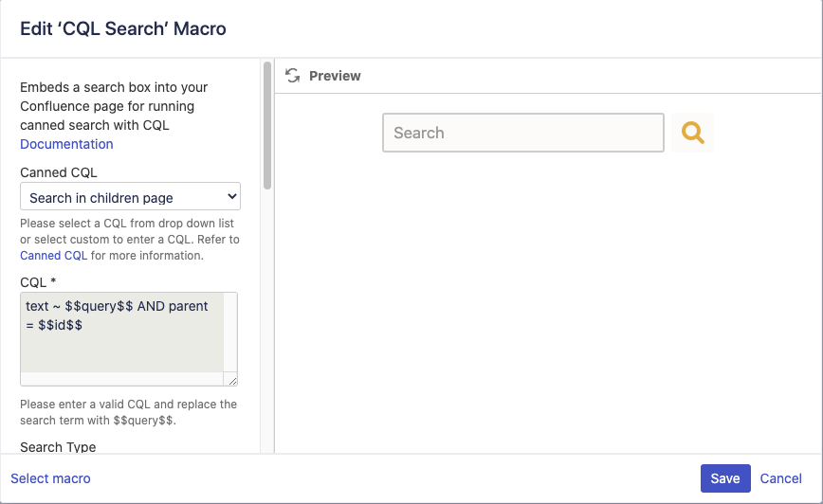823x504 pixels.
Task: Click the Preview header label
Action: (x=335, y=76)
